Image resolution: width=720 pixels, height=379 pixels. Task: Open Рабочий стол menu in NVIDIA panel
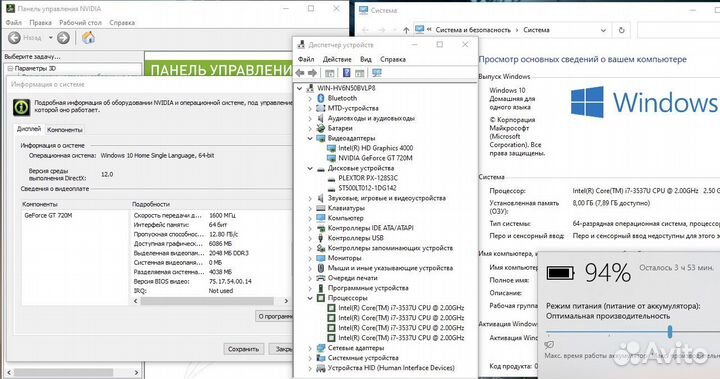80,23
